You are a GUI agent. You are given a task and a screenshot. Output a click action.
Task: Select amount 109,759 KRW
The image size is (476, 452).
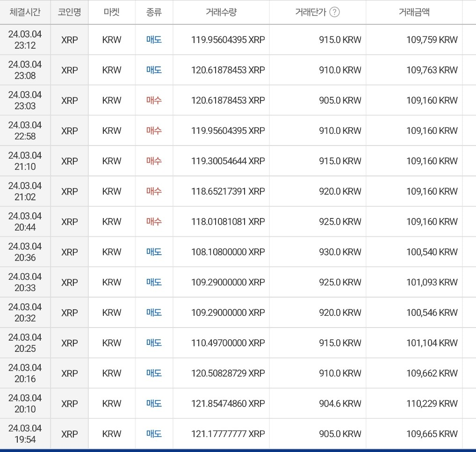point(432,39)
